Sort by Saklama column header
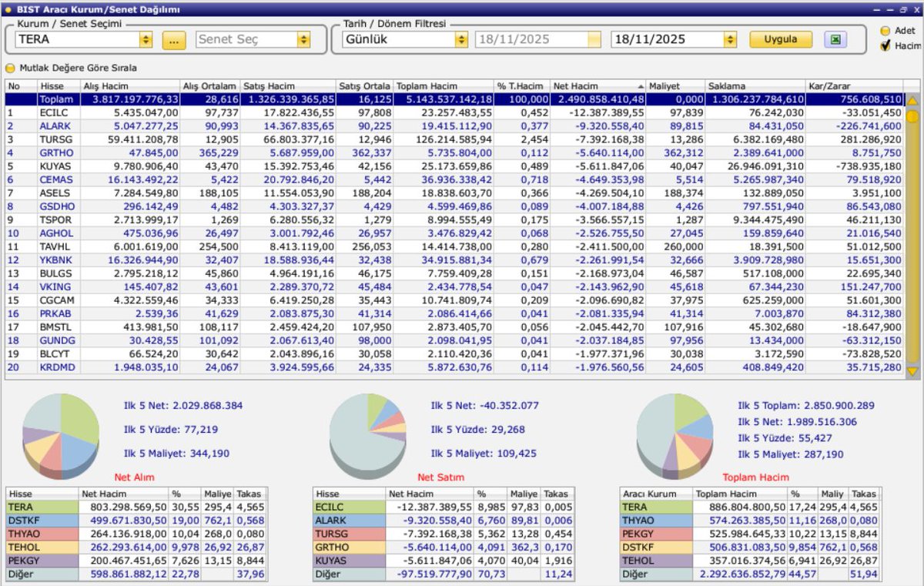Screen dimensions: 924x586 [755, 86]
